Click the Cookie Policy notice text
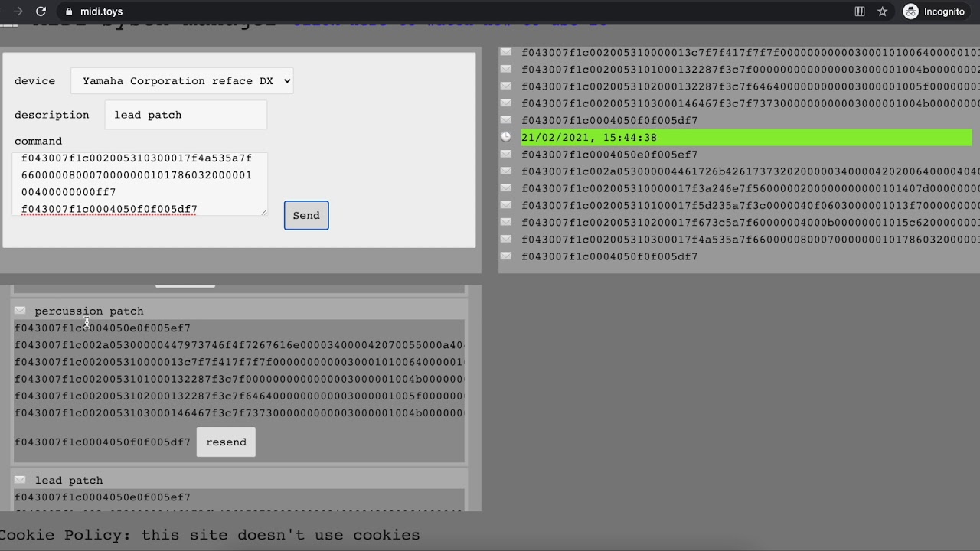This screenshot has width=980, height=551. click(210, 535)
